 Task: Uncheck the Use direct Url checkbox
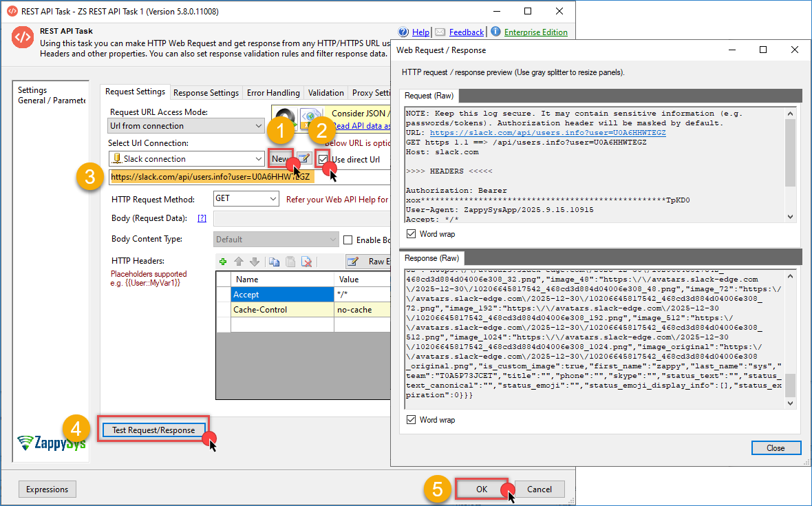click(x=323, y=159)
